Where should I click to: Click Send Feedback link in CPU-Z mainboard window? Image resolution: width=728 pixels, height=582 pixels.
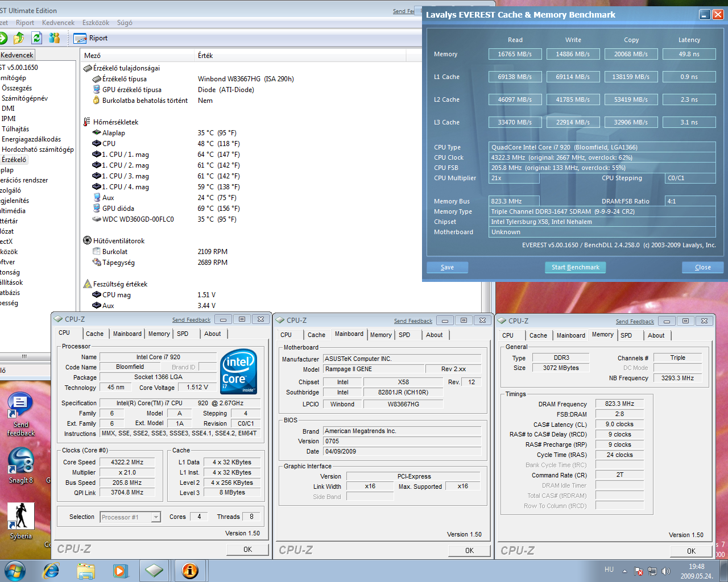coord(413,321)
